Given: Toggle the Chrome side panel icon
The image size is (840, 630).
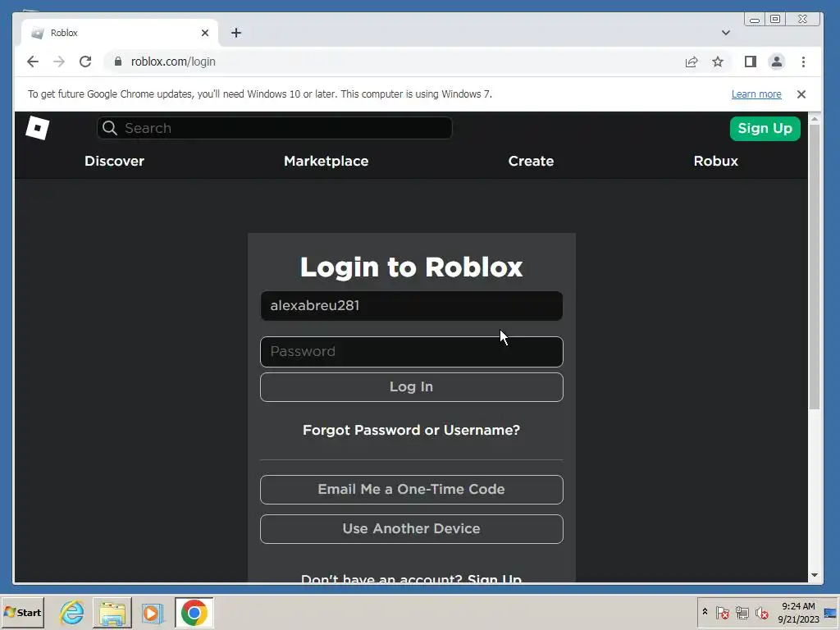Looking at the screenshot, I should 751,62.
